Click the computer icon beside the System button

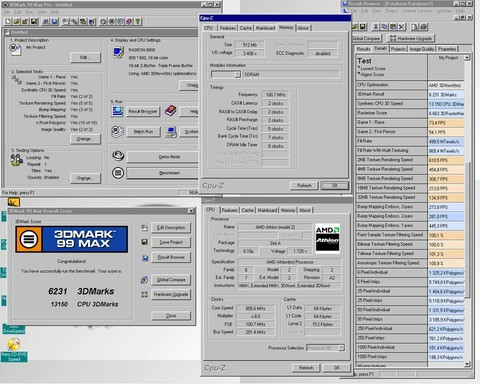172,132
